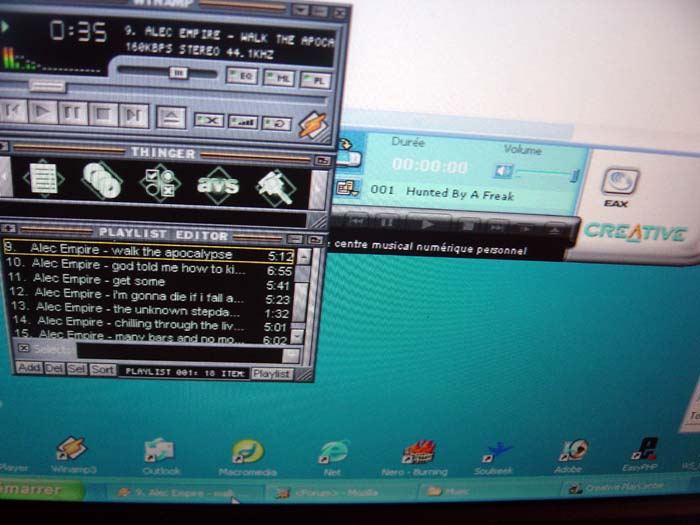Toggle repeat in Winamp
700x525 pixels.
pyautogui.click(x=277, y=123)
